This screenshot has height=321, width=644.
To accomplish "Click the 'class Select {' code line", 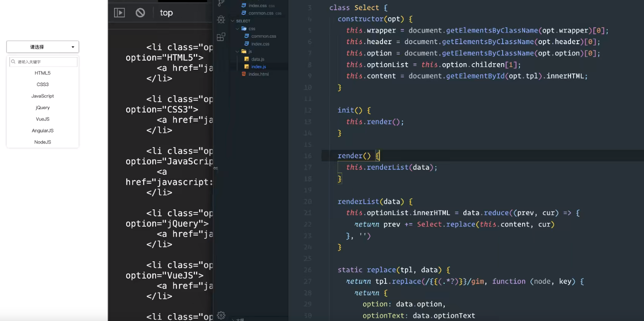I will point(358,8).
